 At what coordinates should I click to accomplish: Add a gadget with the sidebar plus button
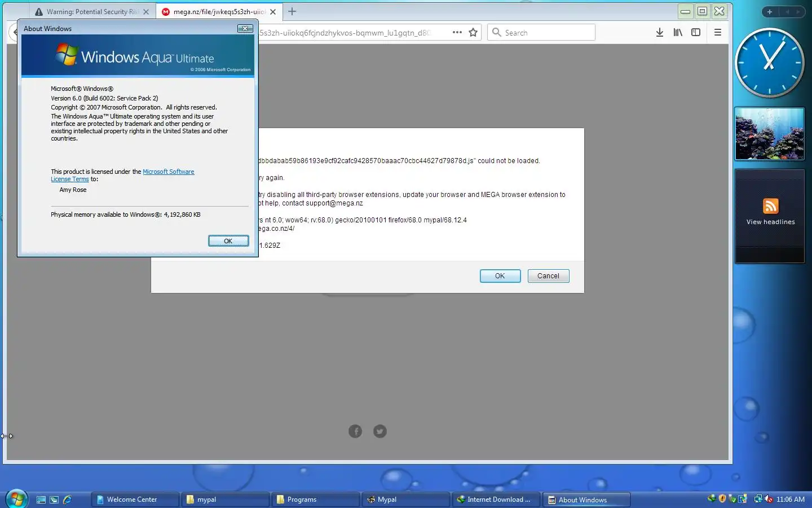[x=770, y=12]
